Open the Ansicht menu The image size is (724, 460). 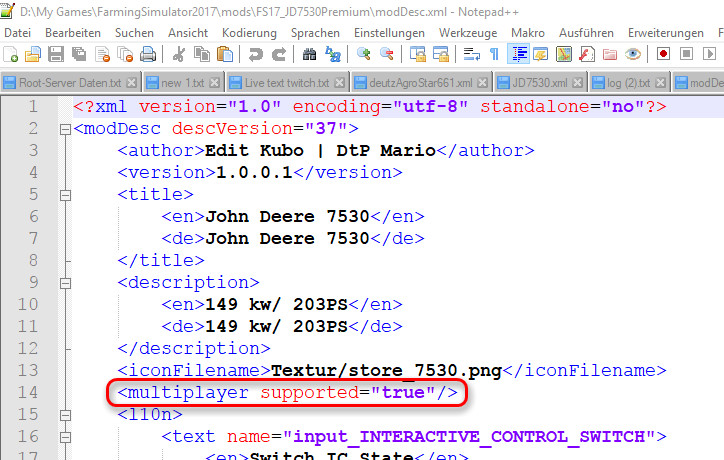pos(188,33)
